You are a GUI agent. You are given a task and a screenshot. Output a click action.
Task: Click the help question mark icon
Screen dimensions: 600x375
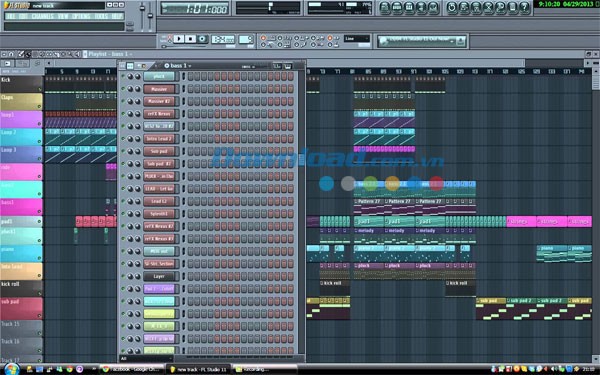(524, 8)
